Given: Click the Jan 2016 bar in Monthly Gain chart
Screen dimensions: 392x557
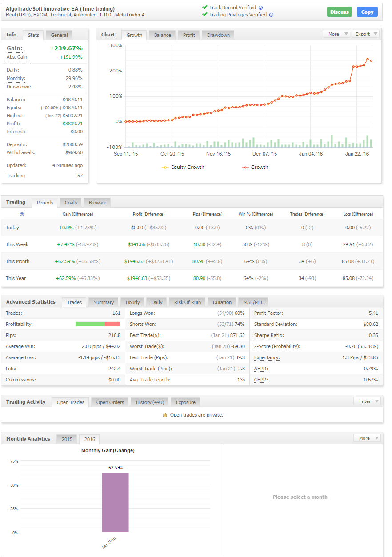Looking at the screenshot, I should [115, 502].
